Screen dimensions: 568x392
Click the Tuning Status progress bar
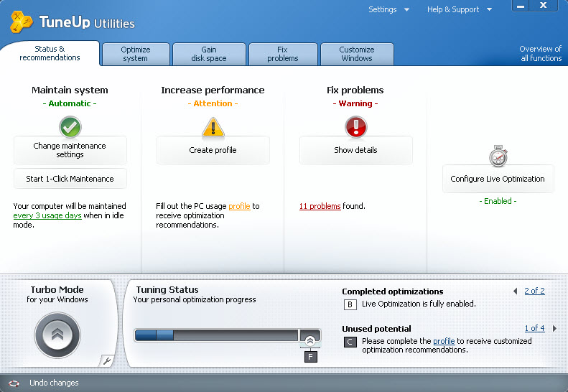tap(216, 335)
